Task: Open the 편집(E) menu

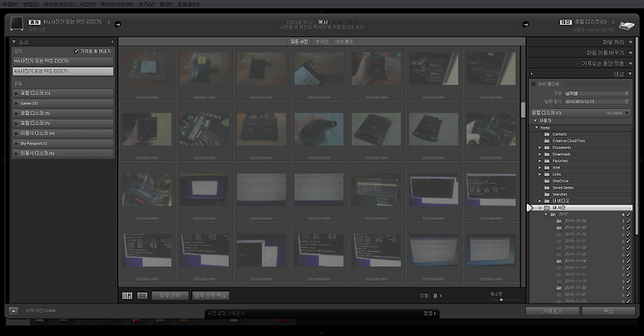Action: [x=30, y=4]
